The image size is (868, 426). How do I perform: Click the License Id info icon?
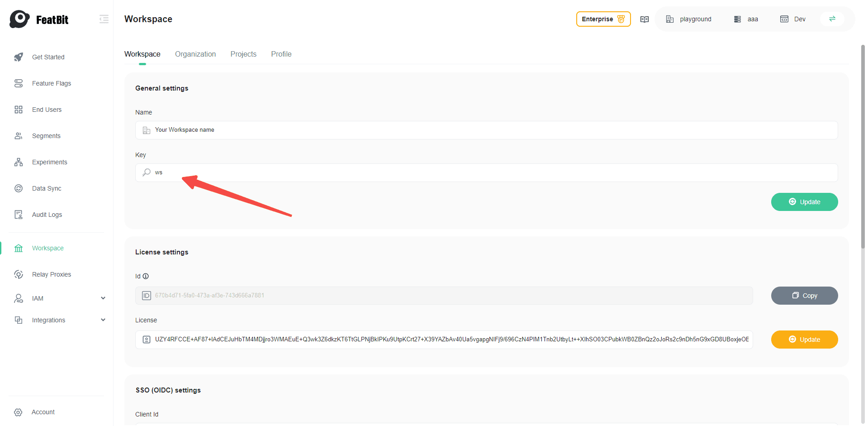[146, 276]
